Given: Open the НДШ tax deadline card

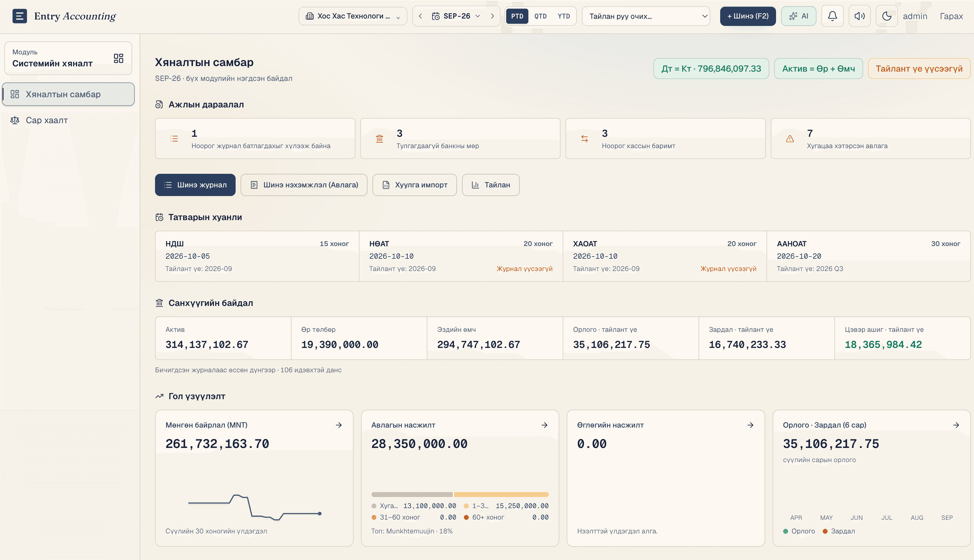Looking at the screenshot, I should (x=257, y=256).
